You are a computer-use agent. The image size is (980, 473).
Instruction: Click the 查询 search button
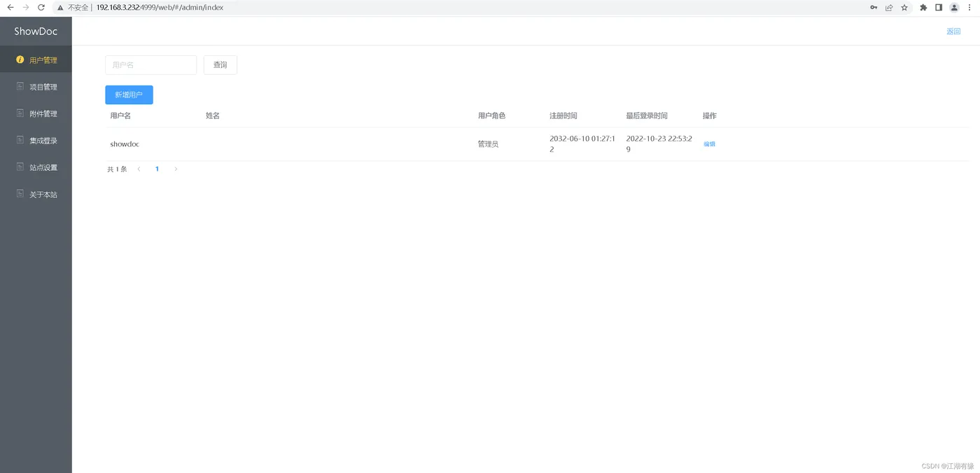pyautogui.click(x=220, y=65)
